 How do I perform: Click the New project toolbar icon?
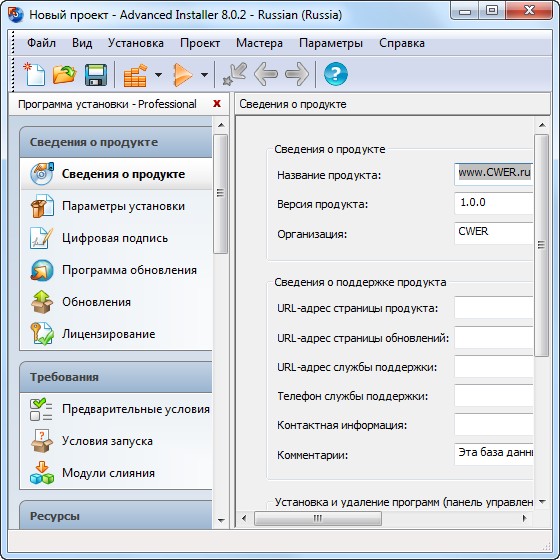coord(34,74)
